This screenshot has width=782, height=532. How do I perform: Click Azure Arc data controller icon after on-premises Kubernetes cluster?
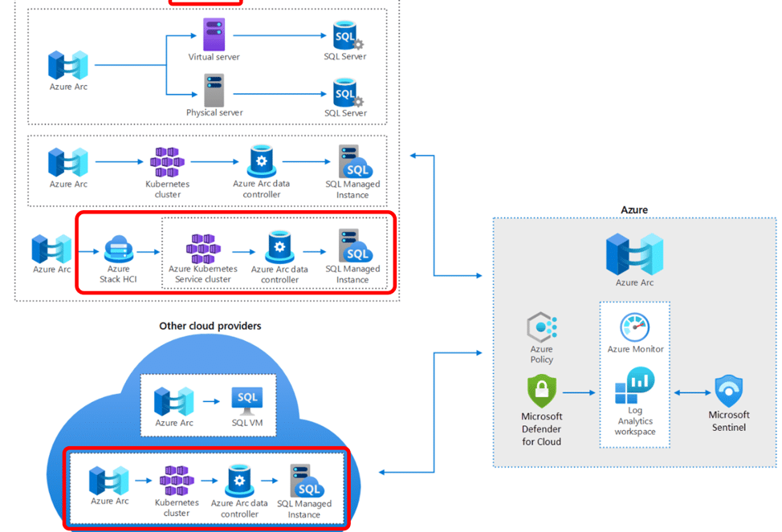(x=261, y=161)
